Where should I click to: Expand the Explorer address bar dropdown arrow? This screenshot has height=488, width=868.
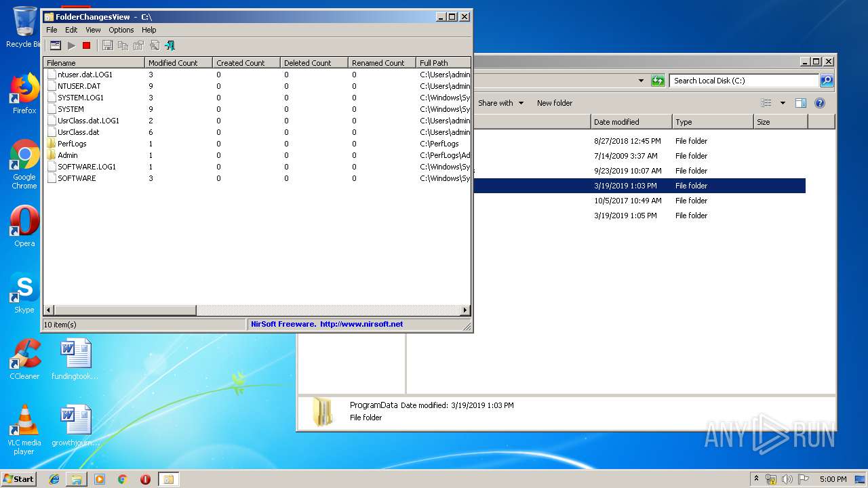point(641,81)
